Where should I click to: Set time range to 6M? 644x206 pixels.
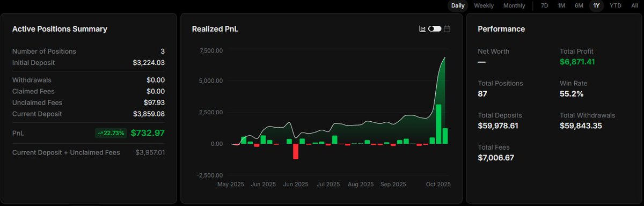[579, 5]
